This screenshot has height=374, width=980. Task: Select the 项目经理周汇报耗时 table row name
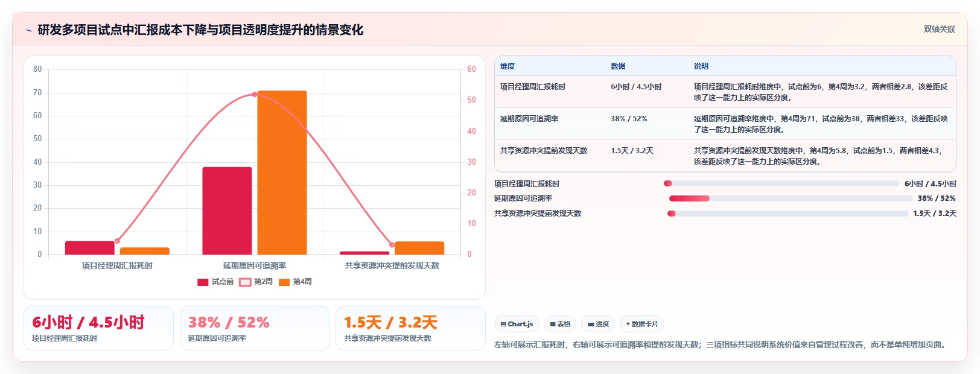pyautogui.click(x=533, y=87)
